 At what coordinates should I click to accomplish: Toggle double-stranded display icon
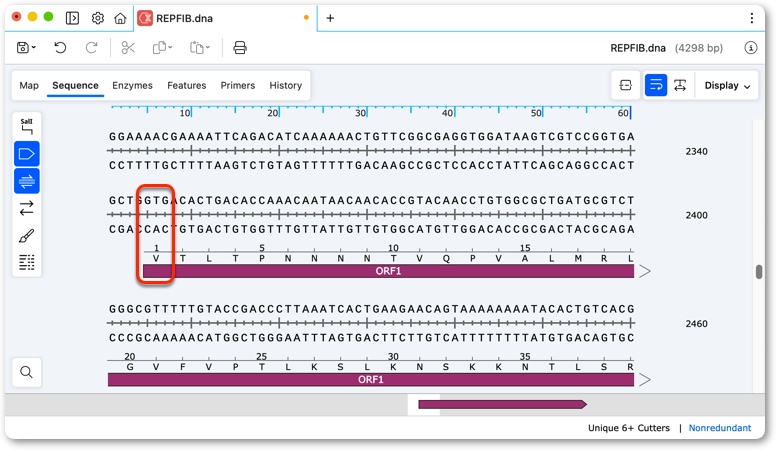27,181
